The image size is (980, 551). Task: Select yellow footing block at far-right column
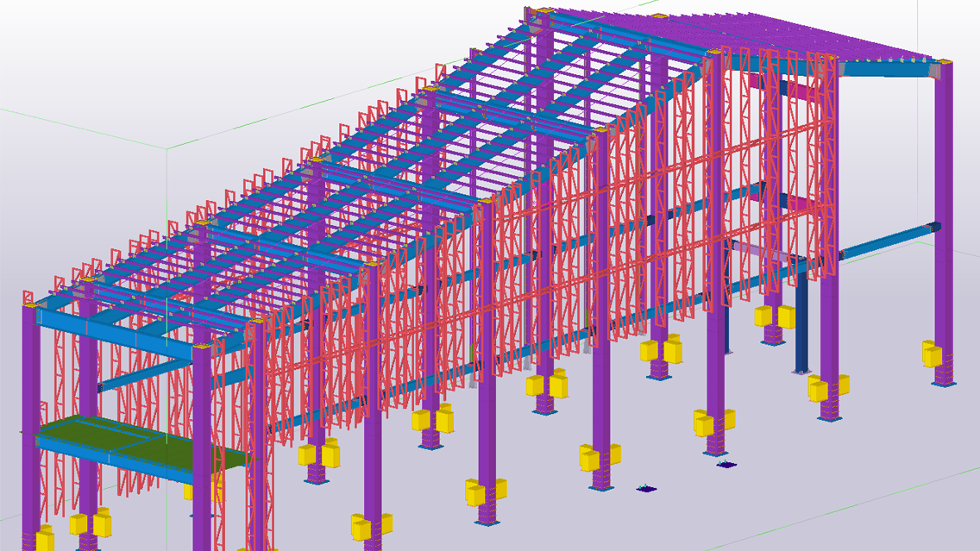[x=931, y=354]
